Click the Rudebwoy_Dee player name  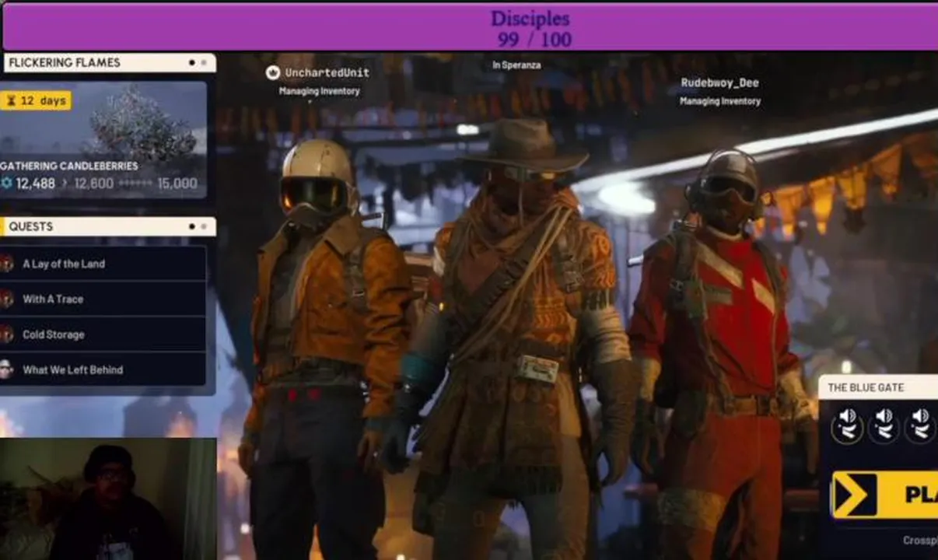(719, 82)
